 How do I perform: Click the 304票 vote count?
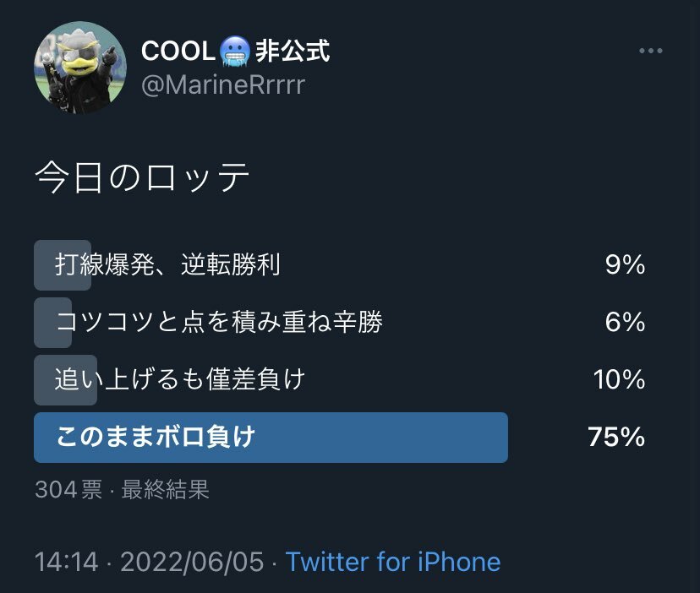coord(68,490)
